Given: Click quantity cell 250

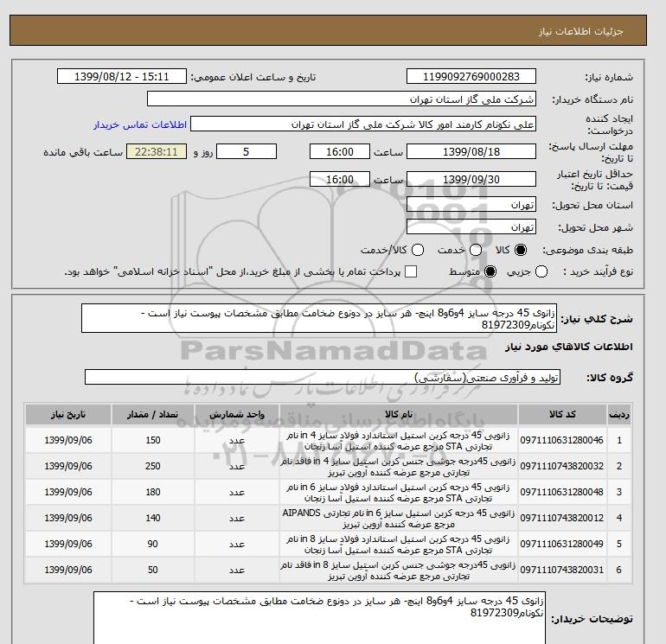Looking at the screenshot, I should click(x=153, y=466).
